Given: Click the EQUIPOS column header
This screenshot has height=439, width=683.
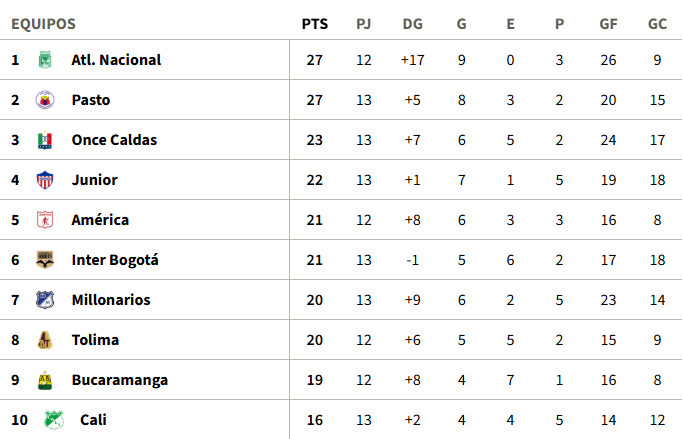Looking at the screenshot, I should click(43, 24).
